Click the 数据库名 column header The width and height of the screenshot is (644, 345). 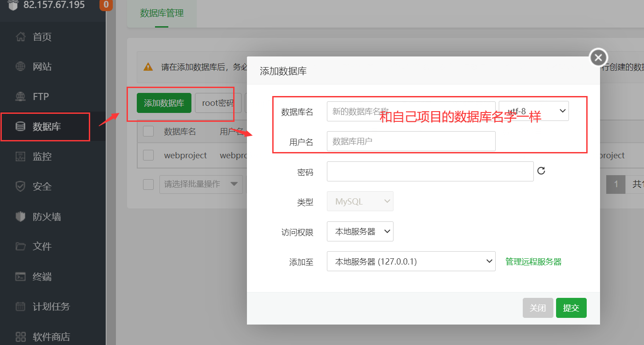tap(180, 132)
